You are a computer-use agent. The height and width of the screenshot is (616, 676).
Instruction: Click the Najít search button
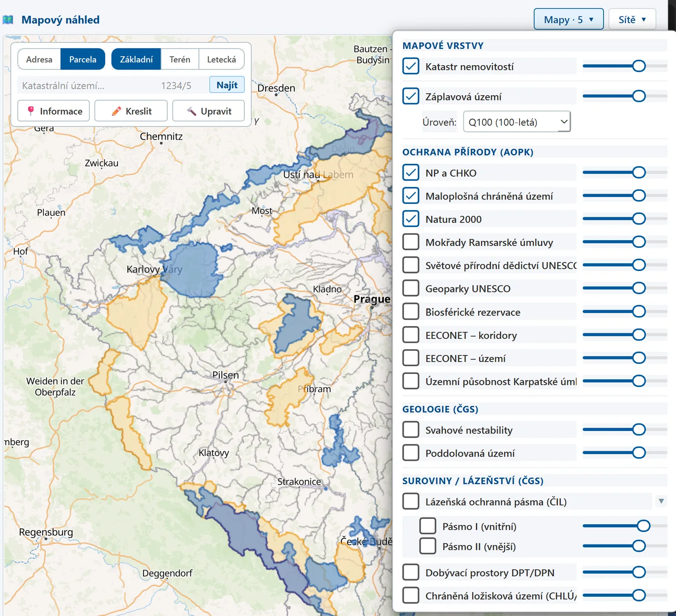227,85
